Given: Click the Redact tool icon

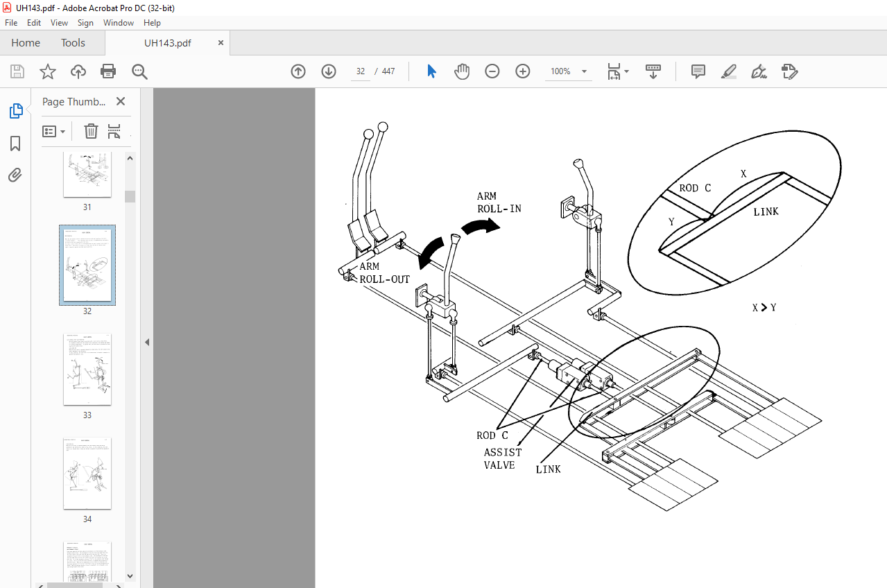Looking at the screenshot, I should (x=789, y=71).
